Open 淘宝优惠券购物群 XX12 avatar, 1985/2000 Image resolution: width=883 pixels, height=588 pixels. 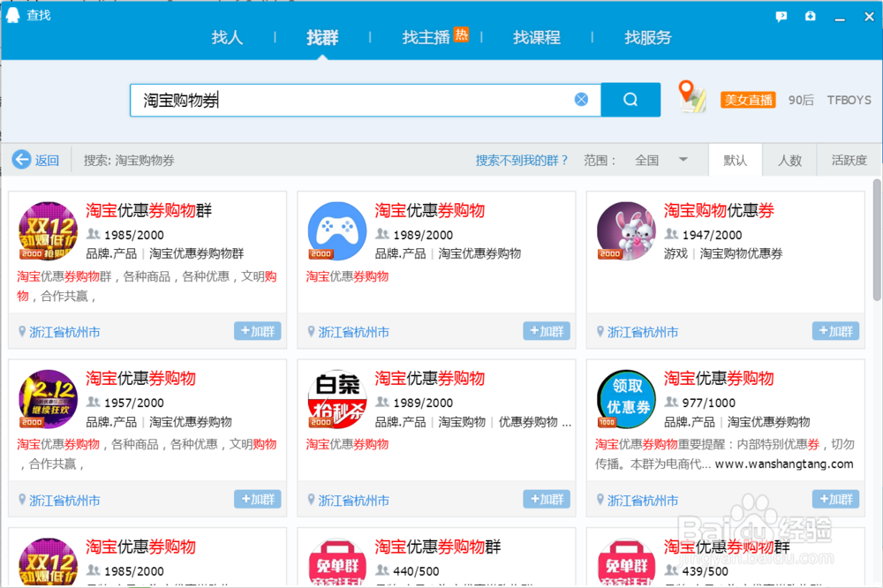pos(49,231)
